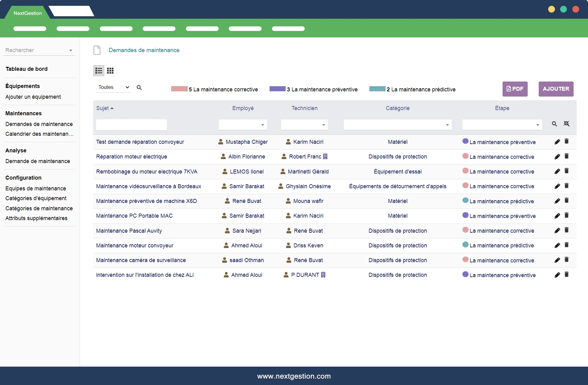
Task: Switch to list view
Action: (x=99, y=71)
